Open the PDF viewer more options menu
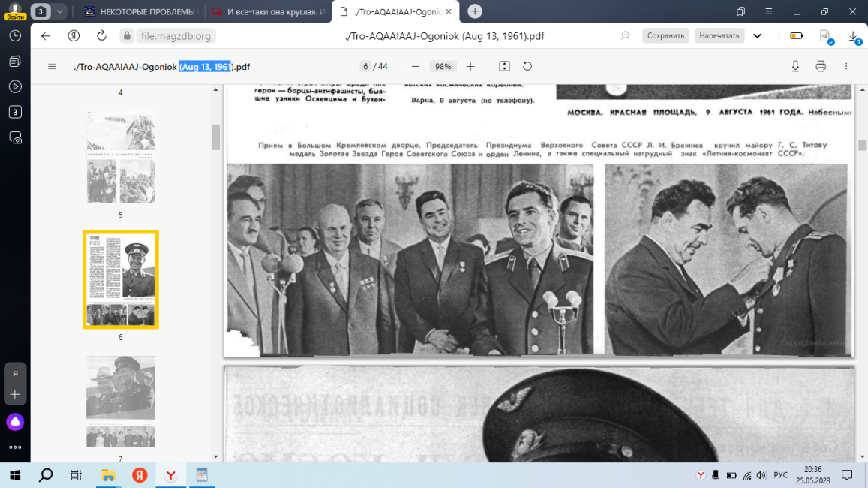This screenshot has width=868, height=488. (x=846, y=66)
